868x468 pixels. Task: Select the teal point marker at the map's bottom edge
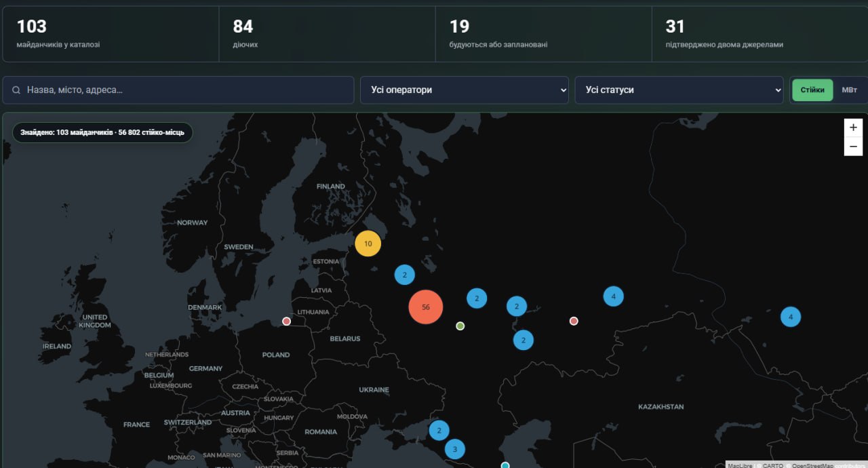click(x=505, y=465)
